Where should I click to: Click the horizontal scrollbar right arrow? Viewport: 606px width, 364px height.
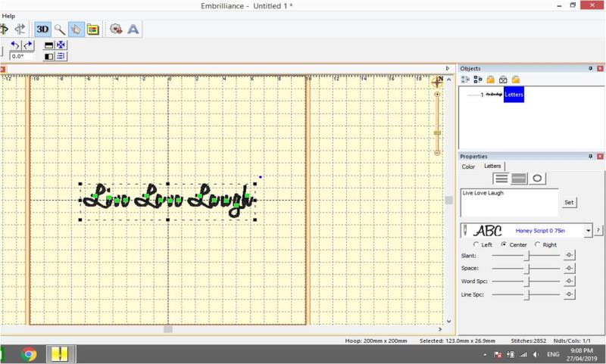pyautogui.click(x=440, y=329)
